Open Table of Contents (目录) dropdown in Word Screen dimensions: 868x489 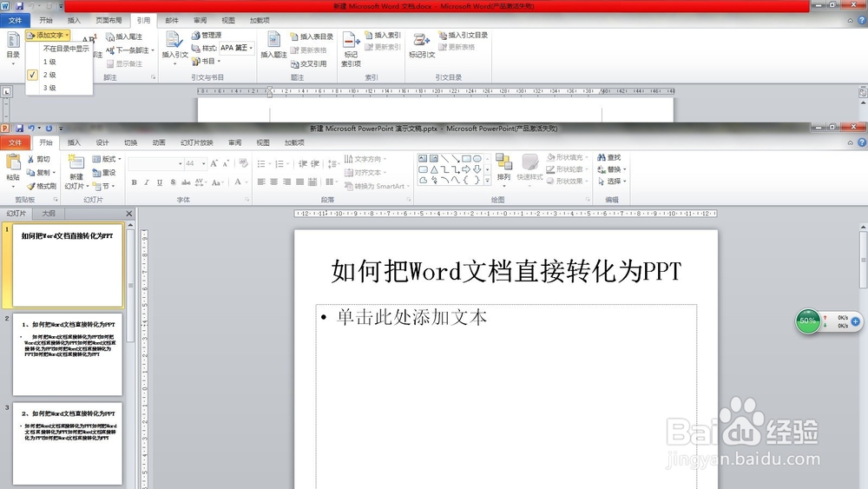13,50
